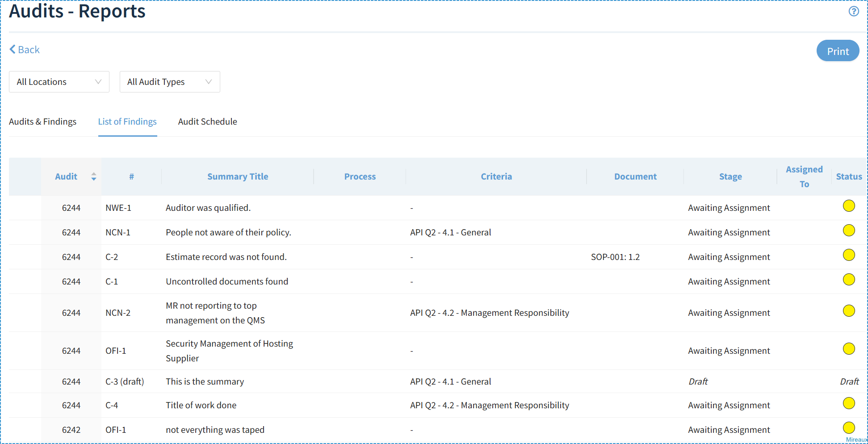Click the NWE-1 finding number
This screenshot has height=444, width=868.
[x=118, y=208]
